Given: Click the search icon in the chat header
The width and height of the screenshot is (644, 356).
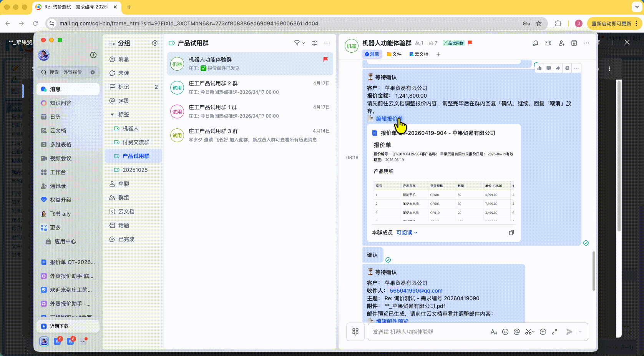Looking at the screenshot, I should coord(535,43).
